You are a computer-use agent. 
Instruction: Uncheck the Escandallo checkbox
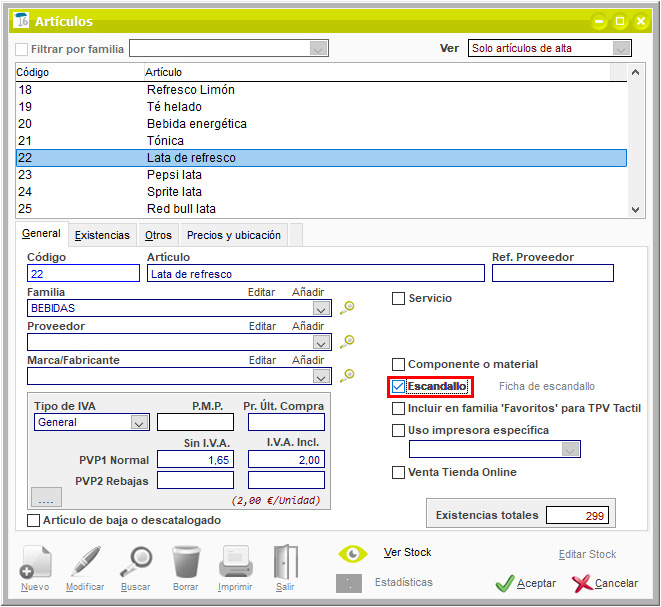[399, 386]
